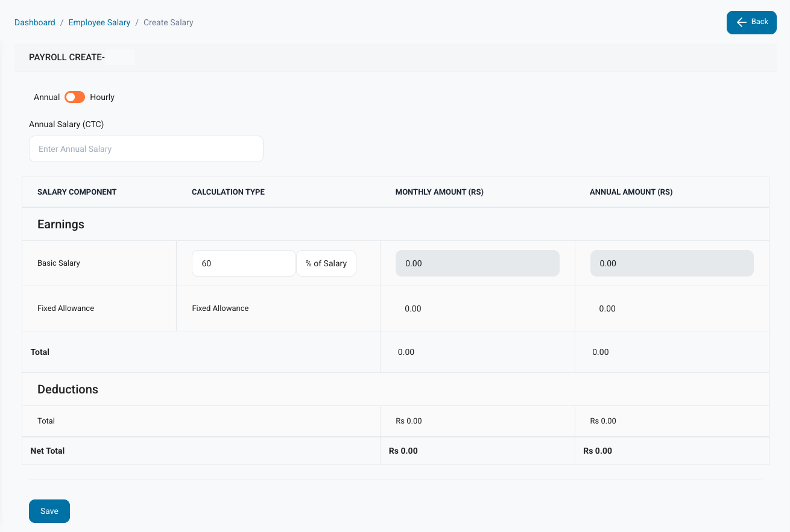Toggle the Annual/Hourly salary switch
This screenshot has width=790, height=532.
coord(75,97)
